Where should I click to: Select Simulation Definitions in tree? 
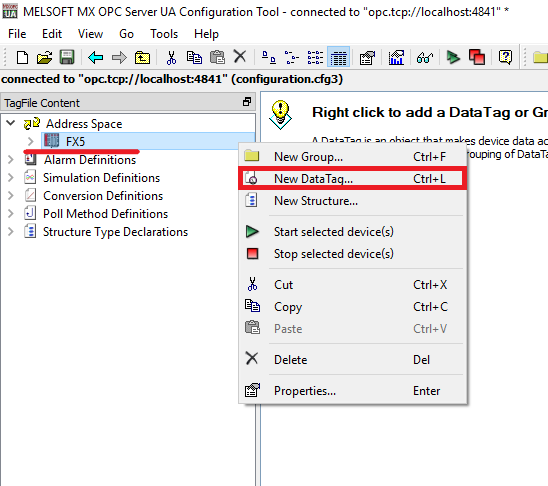click(101, 178)
